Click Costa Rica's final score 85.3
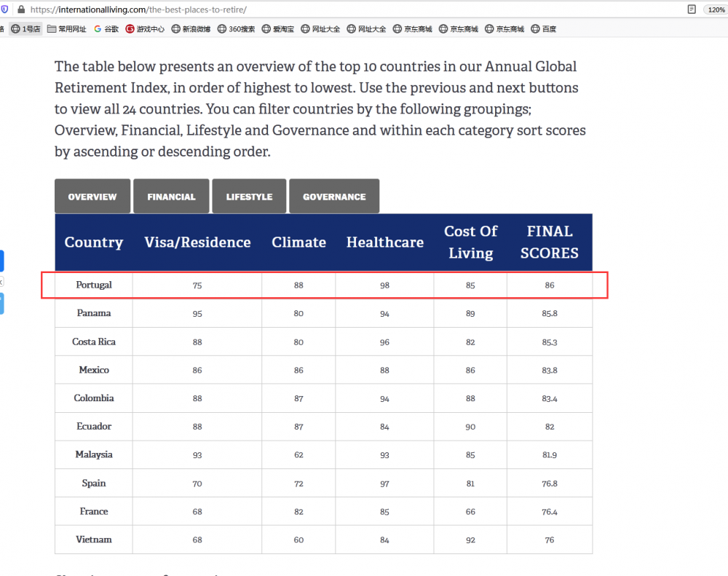Screen dimensions: 728x576 [549, 342]
